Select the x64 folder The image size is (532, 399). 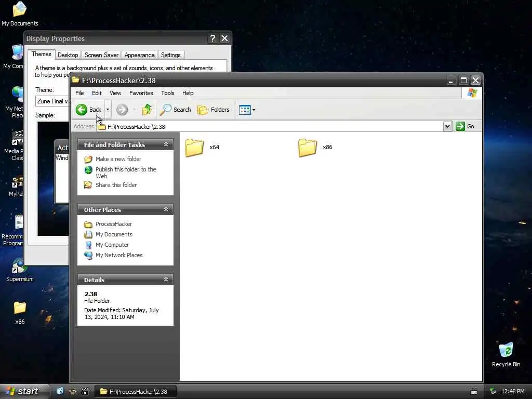point(203,148)
